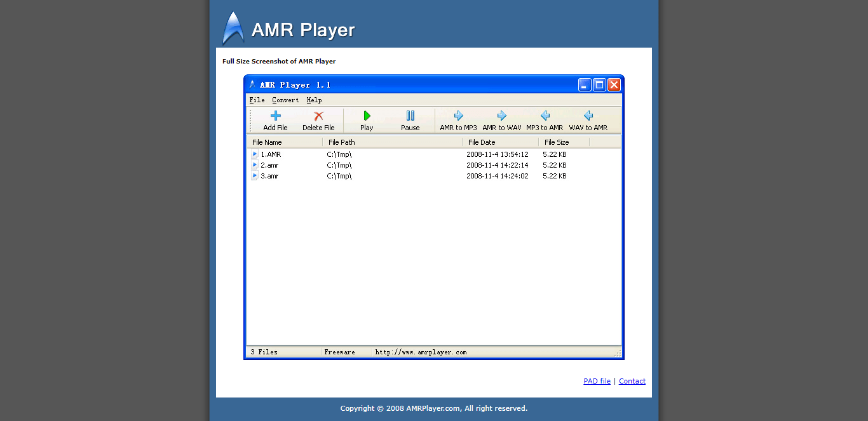Click the date 2008-11-4 13:54:12
This screenshot has width=868, height=421.
[x=498, y=154]
